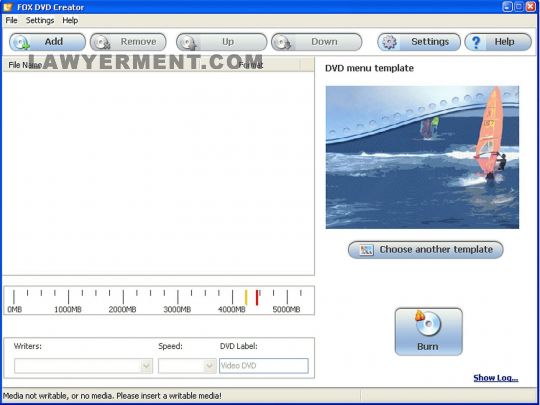Image resolution: width=540 pixels, height=405 pixels.
Task: Start burning with the Burn button
Action: coord(428,332)
